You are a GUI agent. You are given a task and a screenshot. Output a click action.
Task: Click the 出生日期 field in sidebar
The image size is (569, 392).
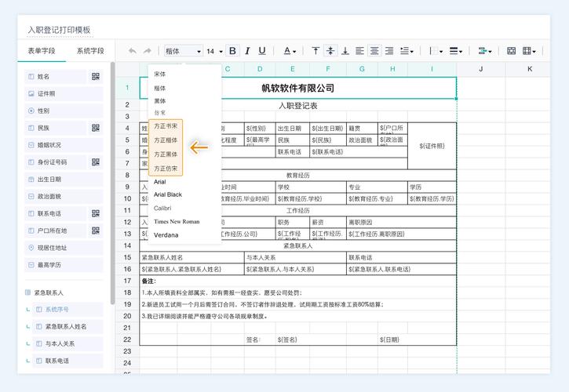coord(64,179)
